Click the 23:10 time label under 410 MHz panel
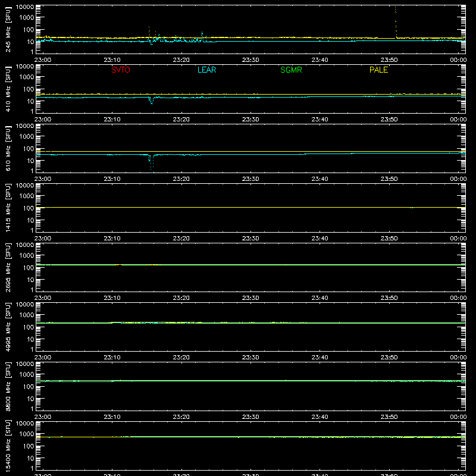 tap(112, 120)
